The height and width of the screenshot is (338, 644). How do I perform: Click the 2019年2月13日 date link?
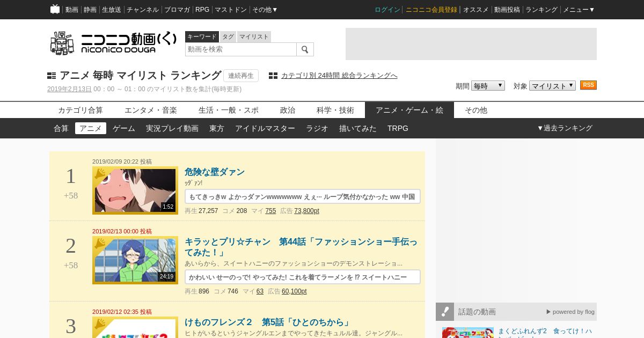[69, 89]
